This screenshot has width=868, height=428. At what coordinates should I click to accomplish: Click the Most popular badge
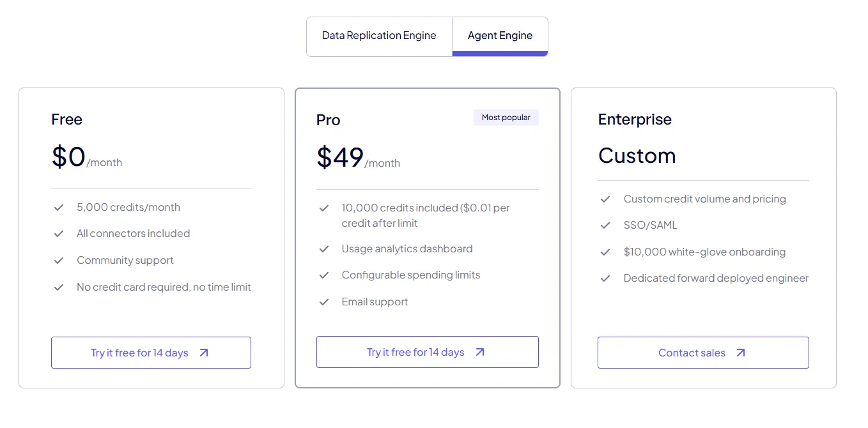(x=506, y=118)
